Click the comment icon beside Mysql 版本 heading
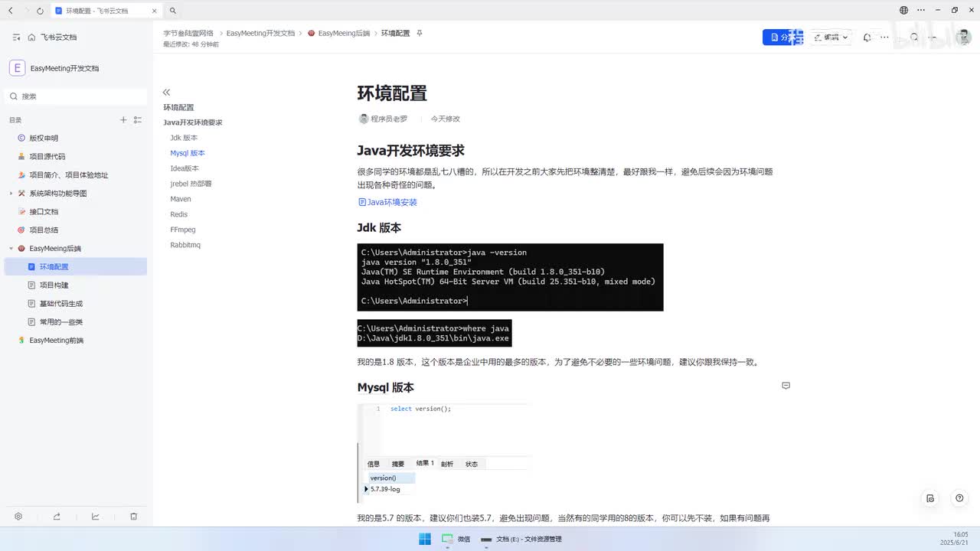 786,386
